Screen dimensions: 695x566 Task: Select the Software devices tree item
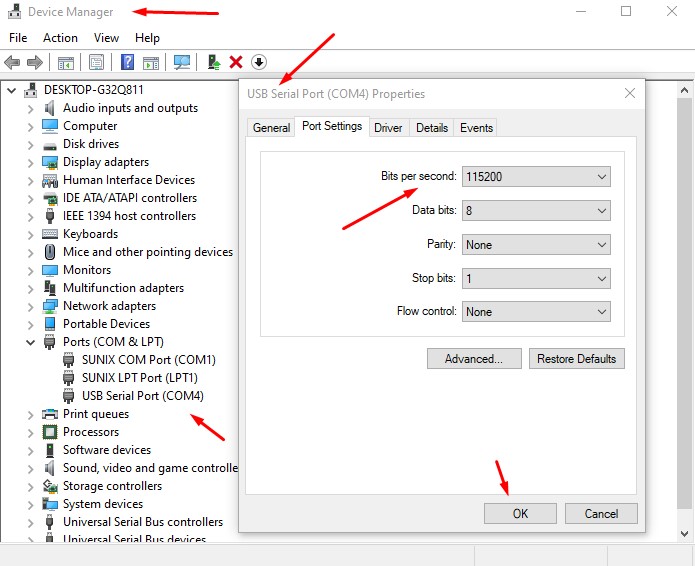coord(107,450)
